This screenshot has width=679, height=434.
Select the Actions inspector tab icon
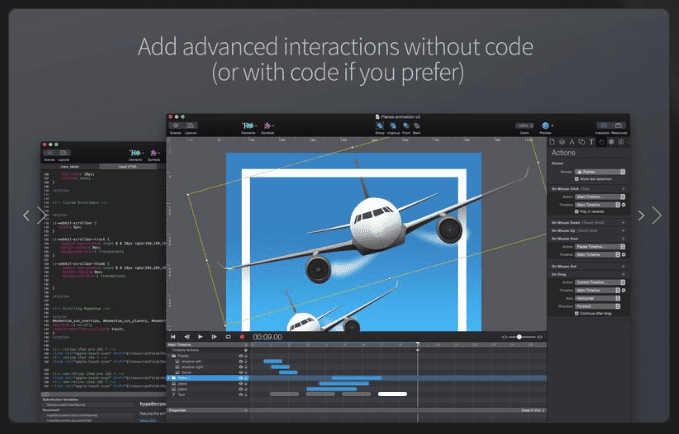[x=601, y=142]
